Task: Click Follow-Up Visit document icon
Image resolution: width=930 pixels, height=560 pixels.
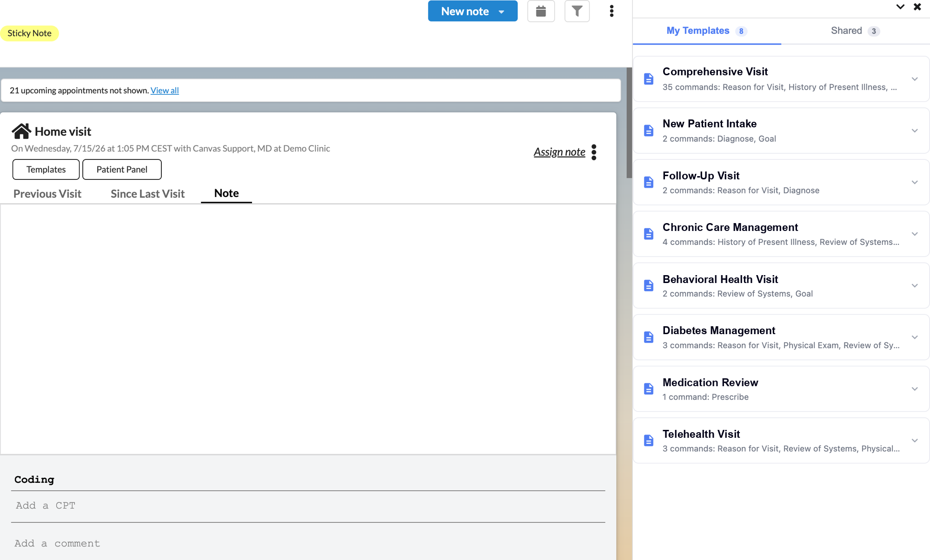Action: (x=649, y=182)
